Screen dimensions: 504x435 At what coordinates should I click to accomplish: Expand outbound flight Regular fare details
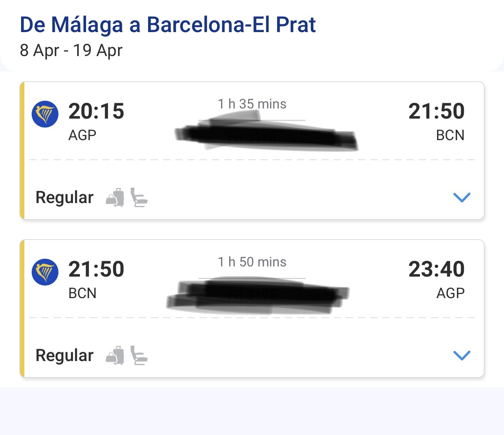tap(462, 198)
